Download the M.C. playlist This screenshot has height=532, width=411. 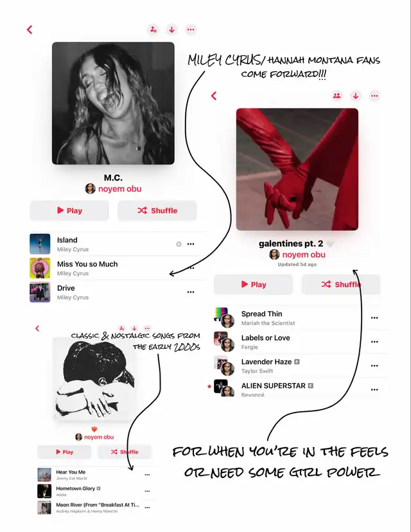(172, 30)
